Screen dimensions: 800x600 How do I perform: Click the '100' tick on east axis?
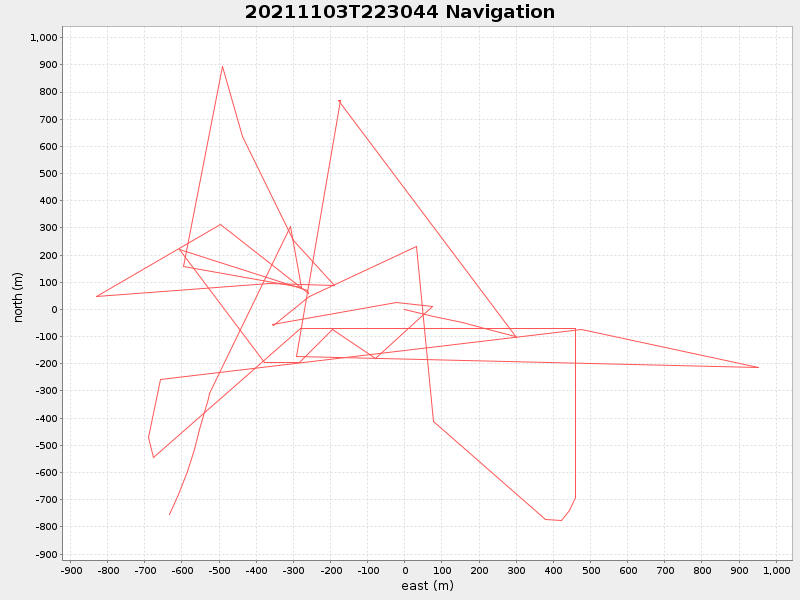coord(442,570)
